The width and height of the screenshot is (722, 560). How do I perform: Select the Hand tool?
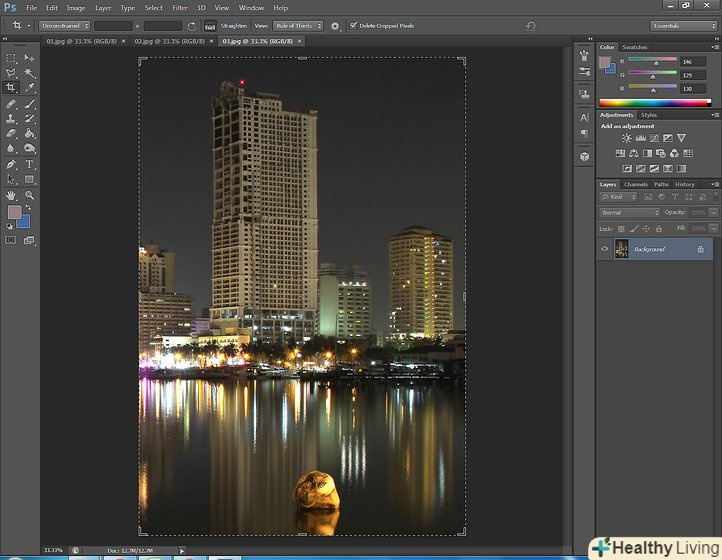click(11, 195)
